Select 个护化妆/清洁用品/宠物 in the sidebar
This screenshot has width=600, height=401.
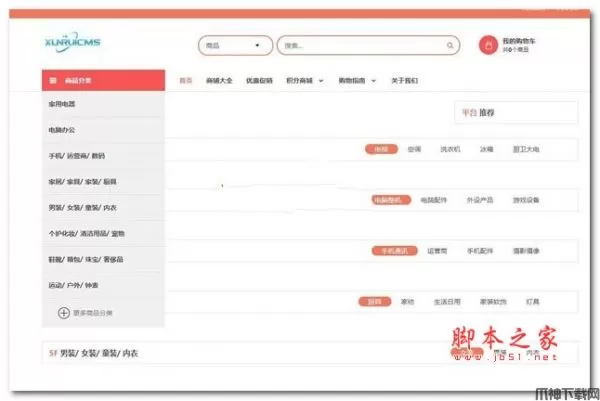click(x=86, y=233)
